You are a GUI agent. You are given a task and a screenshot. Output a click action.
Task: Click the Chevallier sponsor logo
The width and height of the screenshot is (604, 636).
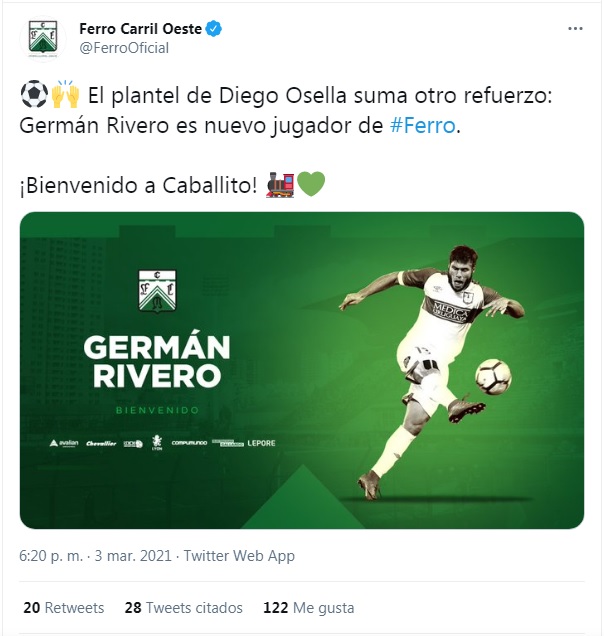pyautogui.click(x=101, y=443)
